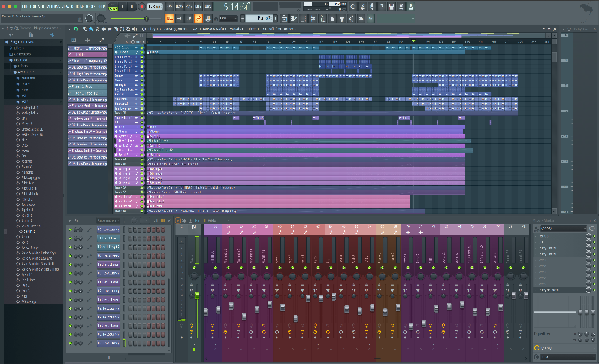This screenshot has width=599, height=364.
Task: Select Serum 2 in browser
Action: [29, 232]
